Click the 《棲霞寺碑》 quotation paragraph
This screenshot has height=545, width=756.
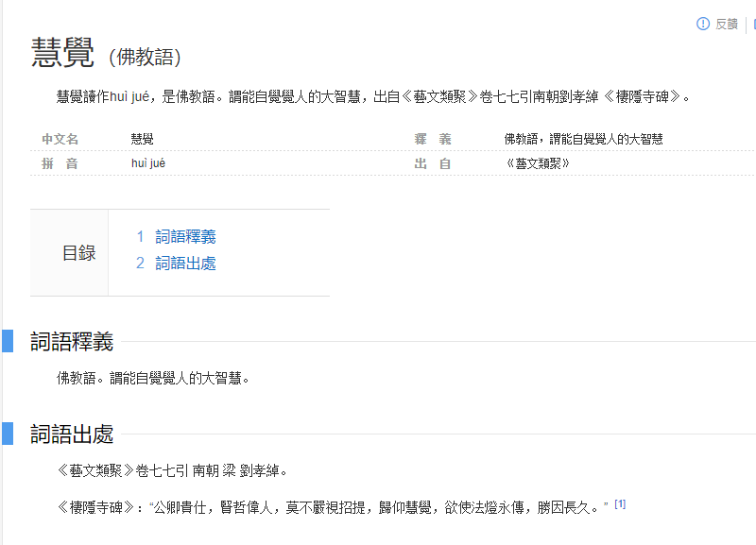point(331,507)
